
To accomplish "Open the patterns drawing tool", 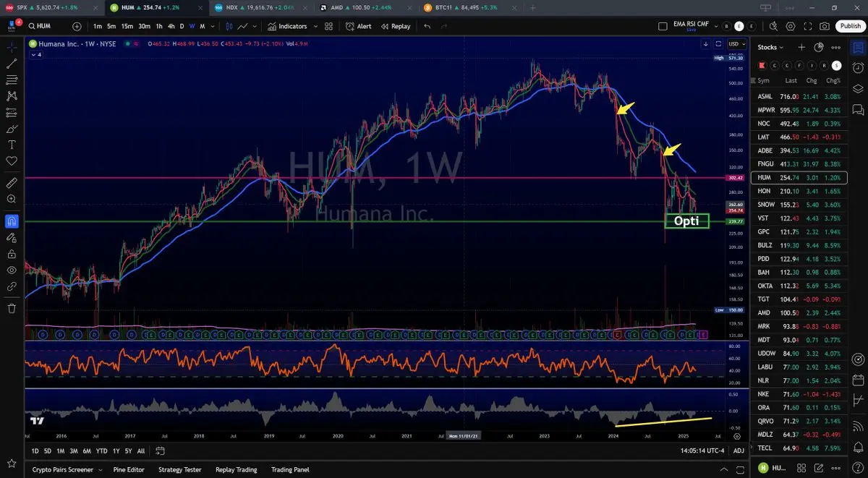I will pyautogui.click(x=12, y=95).
